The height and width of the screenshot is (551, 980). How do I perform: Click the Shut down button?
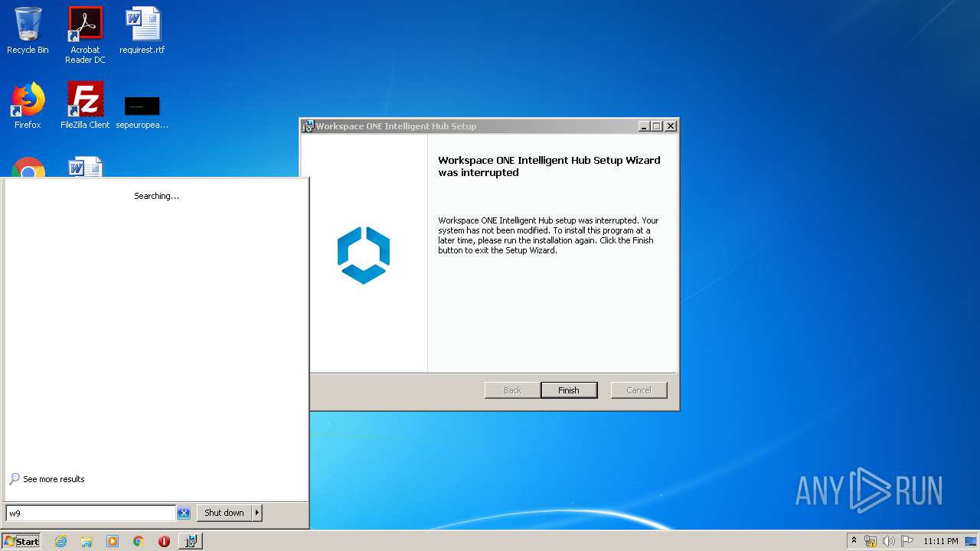pyautogui.click(x=224, y=513)
